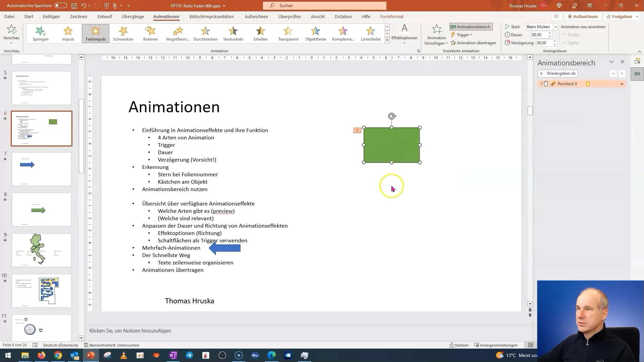Expand the Animationsbereich entry for Rechteck 9
The height and width of the screenshot is (362, 644).
click(622, 84)
